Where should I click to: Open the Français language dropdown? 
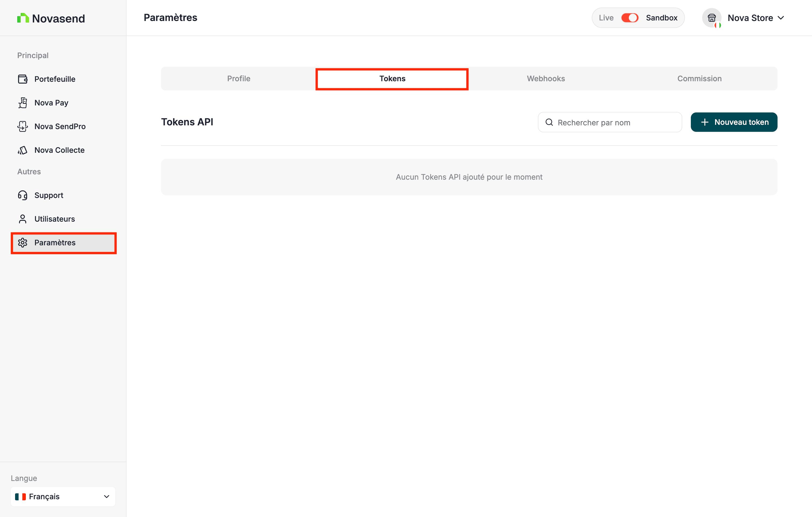63,497
